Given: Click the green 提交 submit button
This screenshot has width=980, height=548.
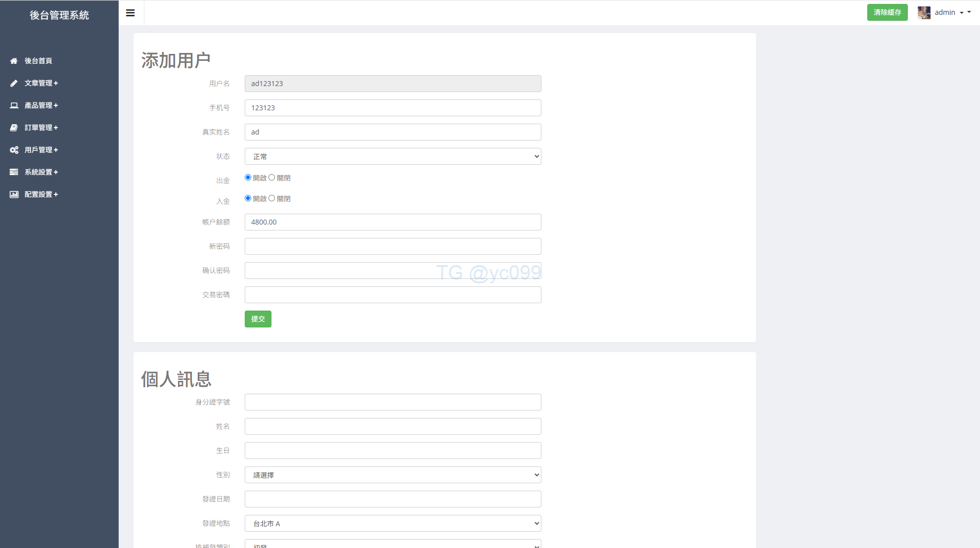Looking at the screenshot, I should click(258, 319).
